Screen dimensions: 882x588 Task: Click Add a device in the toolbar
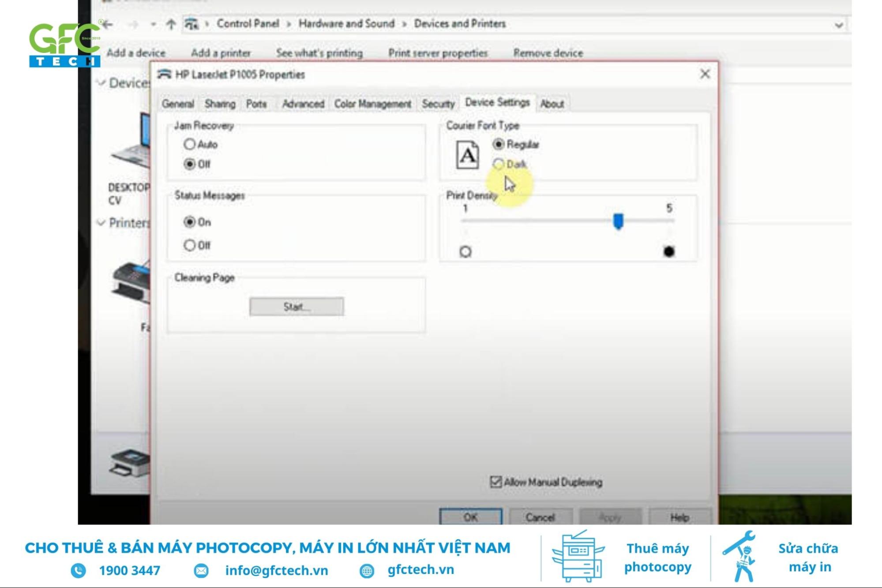(136, 53)
